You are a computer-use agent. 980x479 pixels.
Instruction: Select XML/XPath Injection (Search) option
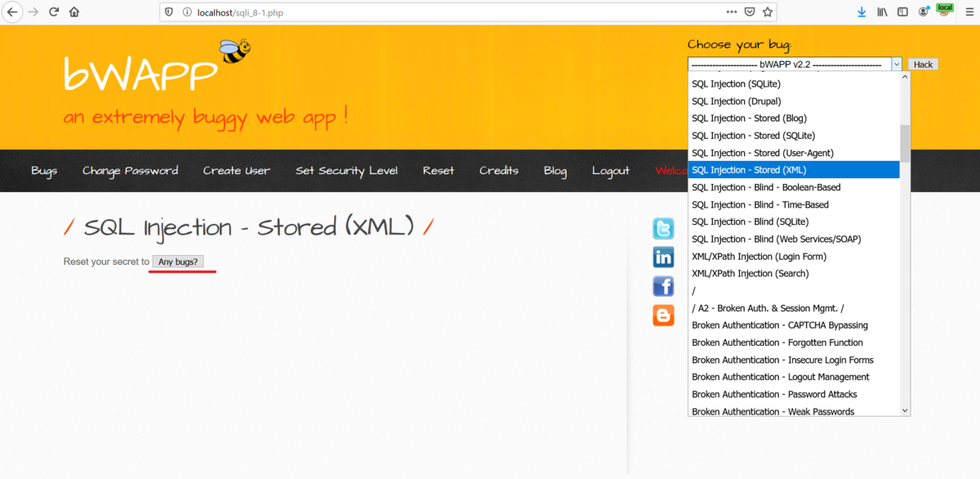(x=794, y=273)
